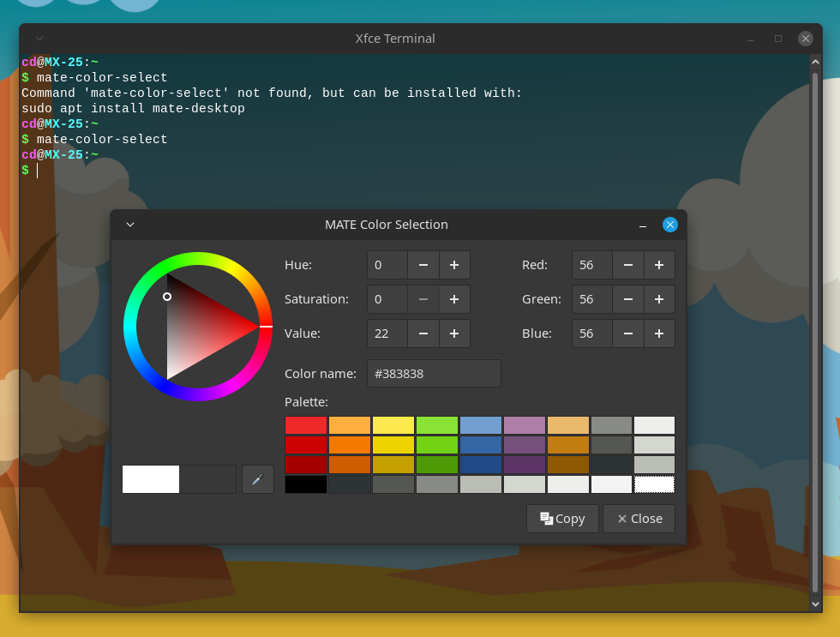
Task: Click the white previous color preview box
Action: tap(151, 479)
